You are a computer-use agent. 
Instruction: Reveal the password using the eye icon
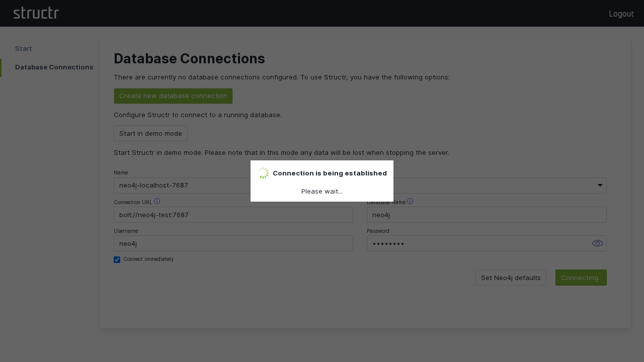coord(598,243)
